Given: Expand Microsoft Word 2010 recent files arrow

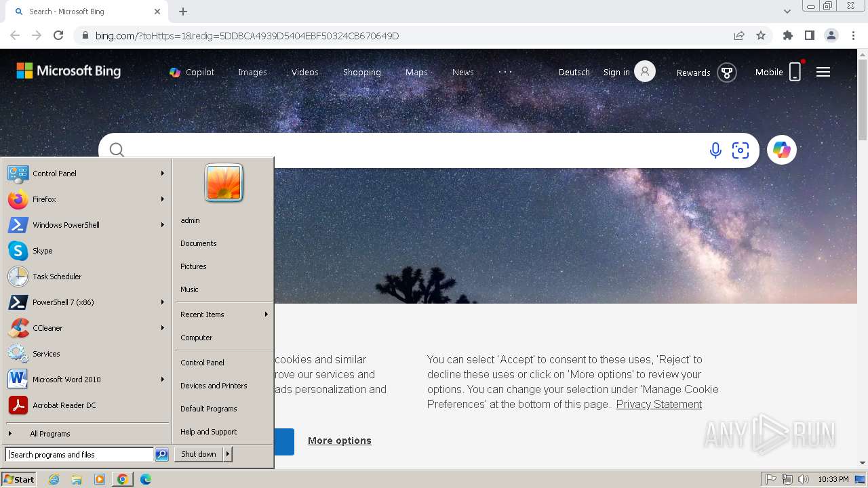Looking at the screenshot, I should pyautogui.click(x=163, y=380).
